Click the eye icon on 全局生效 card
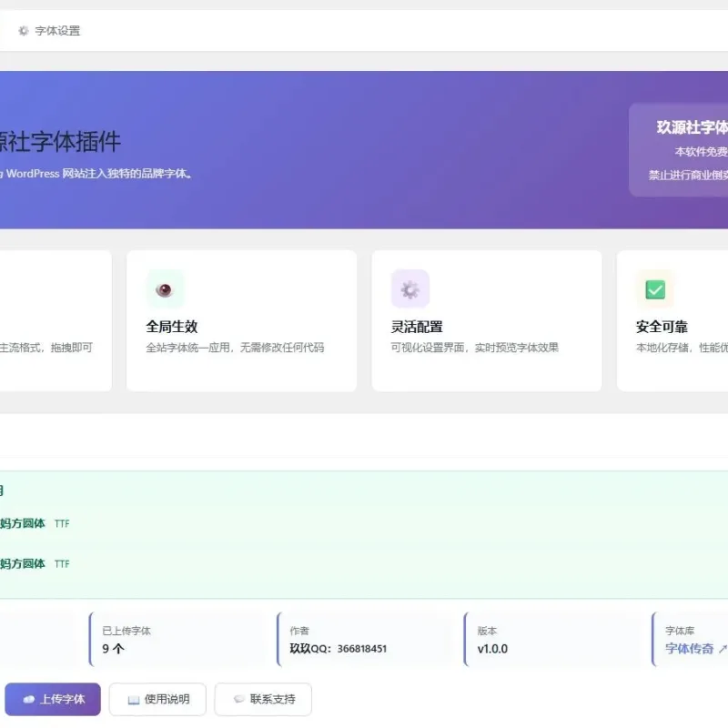 click(165, 290)
